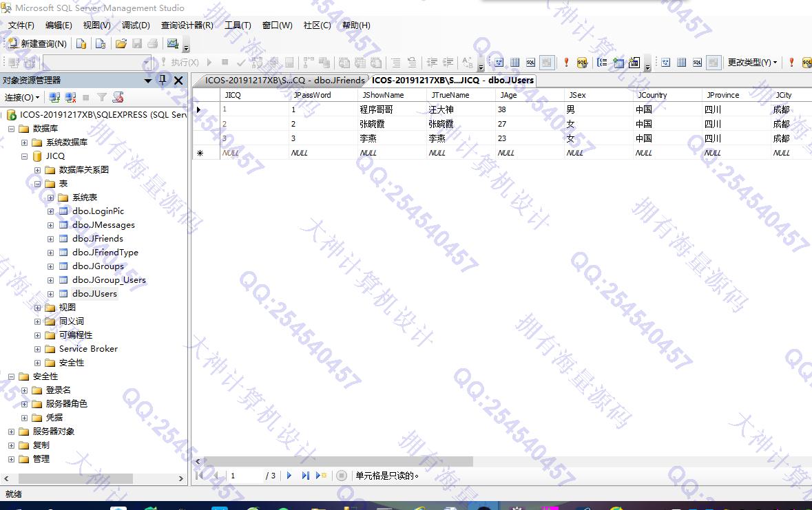Click the Parse checkmark icon
The height and width of the screenshot is (510, 812).
click(x=241, y=63)
